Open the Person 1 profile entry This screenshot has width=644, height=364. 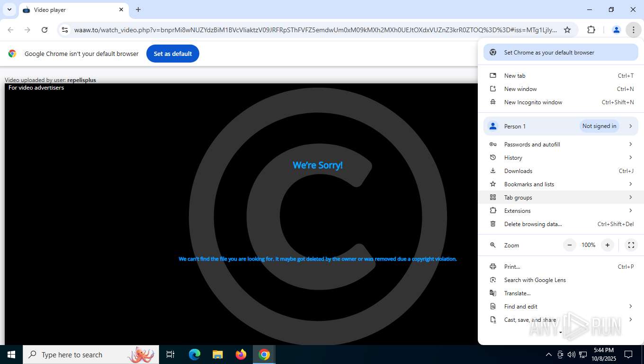[561, 126]
